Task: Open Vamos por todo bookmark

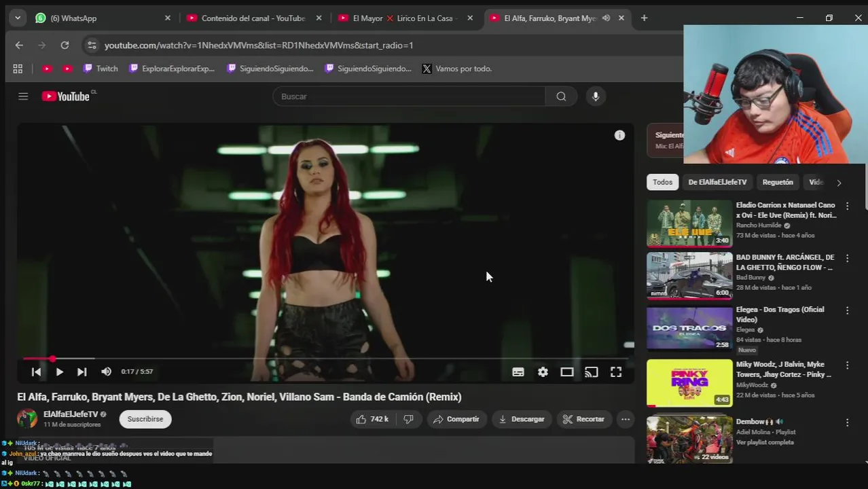Action: pyautogui.click(x=457, y=69)
